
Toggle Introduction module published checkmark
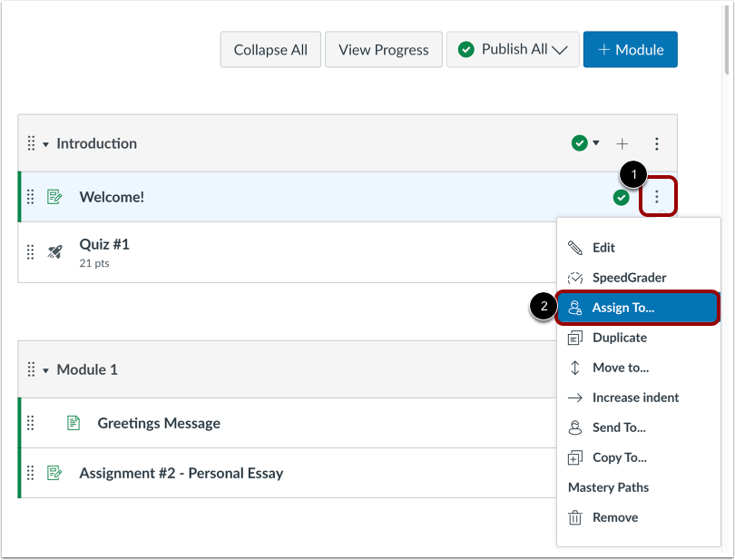click(x=579, y=143)
